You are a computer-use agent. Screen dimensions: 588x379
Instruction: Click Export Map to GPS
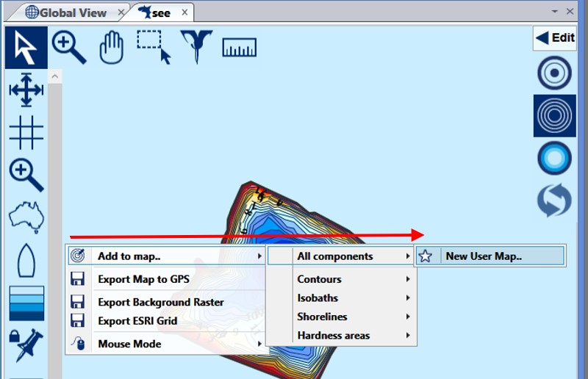143,279
